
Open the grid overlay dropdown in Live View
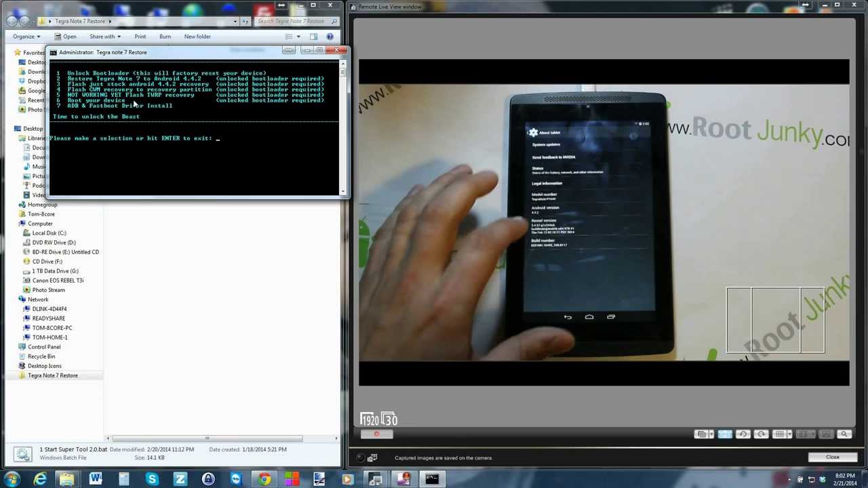pyautogui.click(x=789, y=434)
